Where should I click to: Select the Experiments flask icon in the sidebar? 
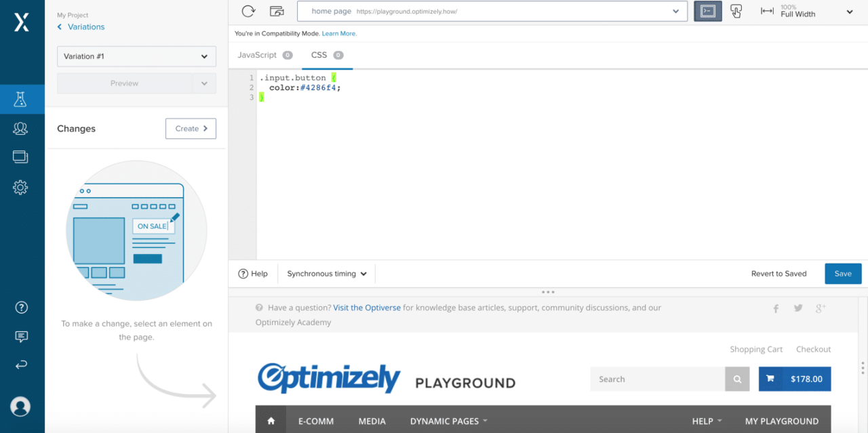[x=21, y=98]
